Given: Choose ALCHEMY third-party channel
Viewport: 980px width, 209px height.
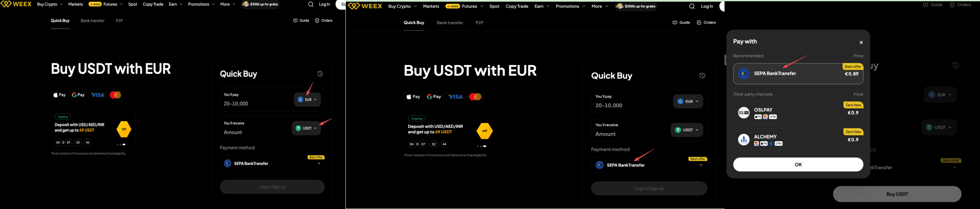Looking at the screenshot, I should point(798,140).
